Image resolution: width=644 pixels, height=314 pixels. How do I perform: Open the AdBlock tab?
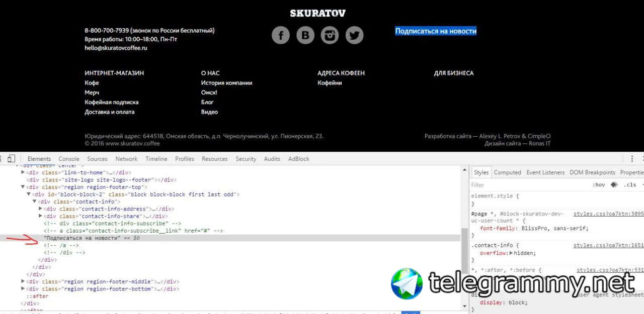pos(299,159)
